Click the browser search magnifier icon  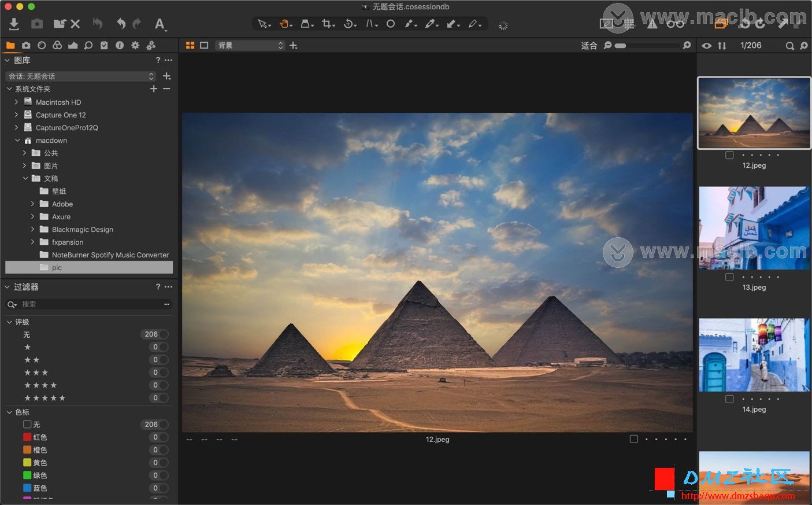(789, 45)
